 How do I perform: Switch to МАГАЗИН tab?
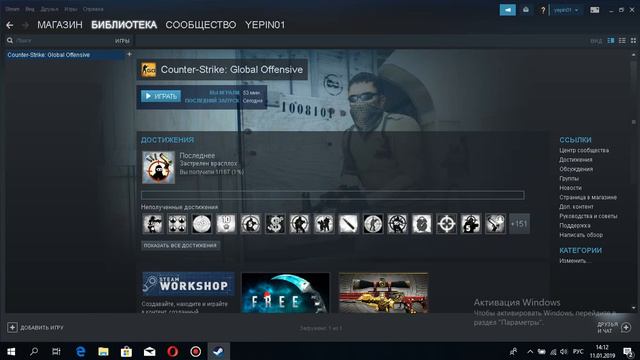coord(60,25)
